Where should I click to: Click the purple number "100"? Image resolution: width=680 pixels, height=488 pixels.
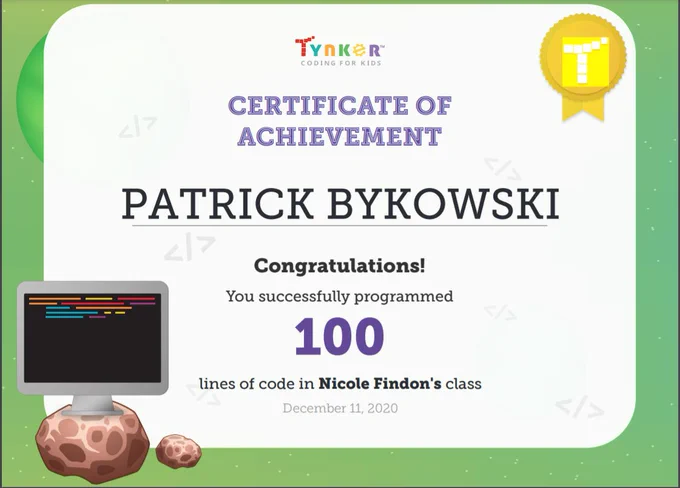(x=339, y=337)
